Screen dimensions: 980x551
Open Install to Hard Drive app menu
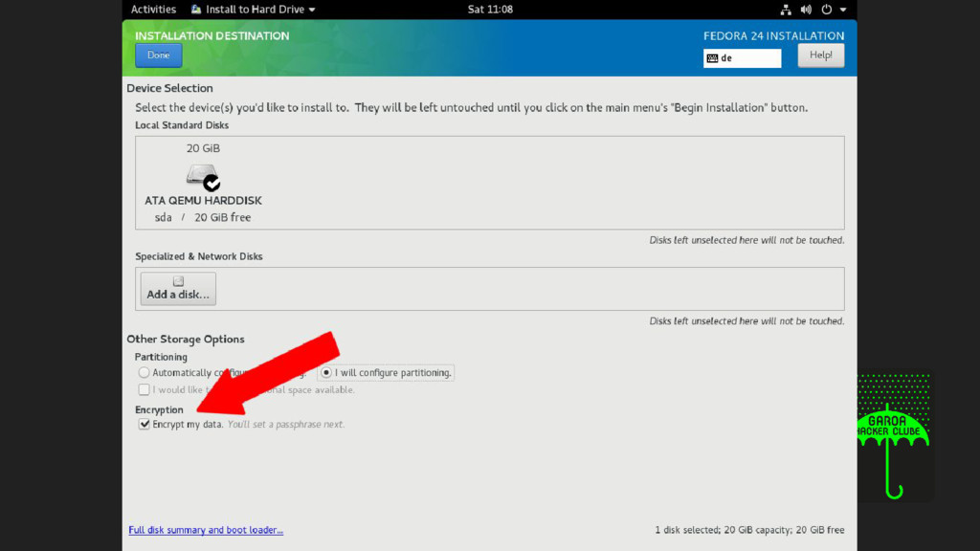tap(253, 10)
